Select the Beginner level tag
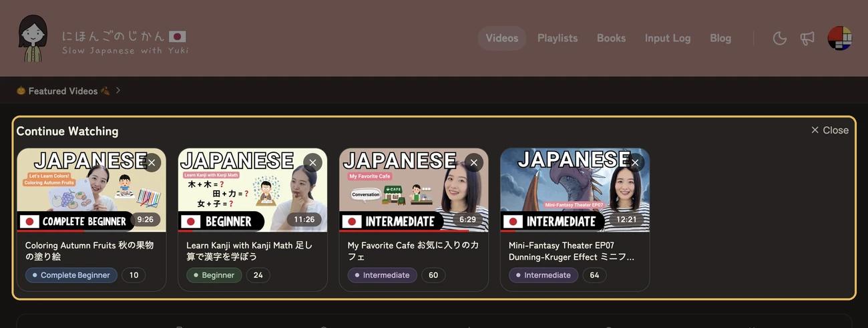868x328 pixels. tap(214, 275)
